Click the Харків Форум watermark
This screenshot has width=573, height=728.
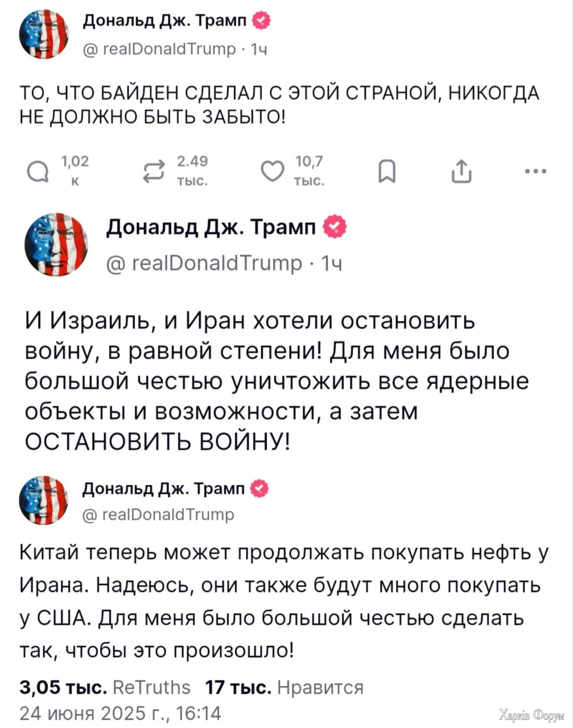[530, 715]
